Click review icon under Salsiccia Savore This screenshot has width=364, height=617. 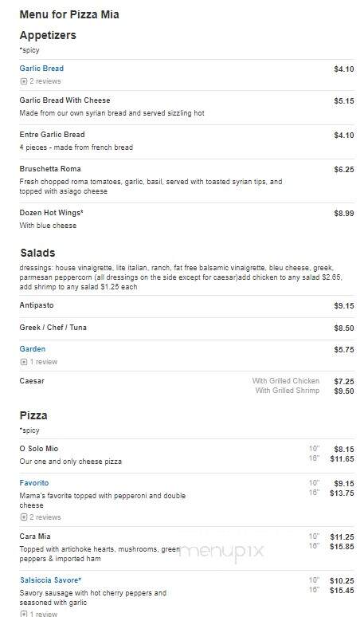(24, 614)
